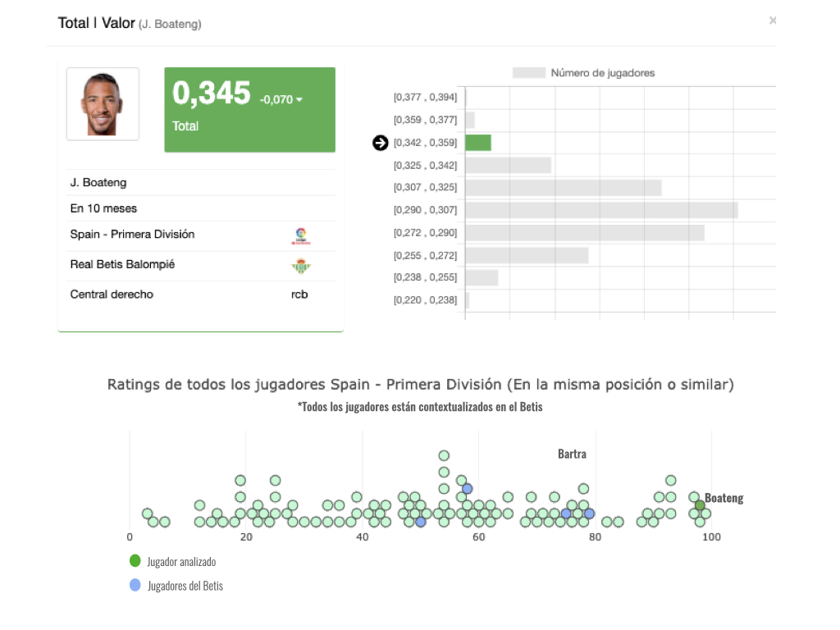This screenshot has width=840, height=630.
Task: Click the blue Betis dot near 50
Action: 421,522
